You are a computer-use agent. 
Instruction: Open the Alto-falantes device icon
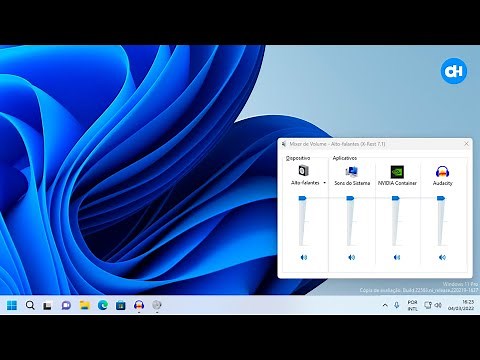303,171
